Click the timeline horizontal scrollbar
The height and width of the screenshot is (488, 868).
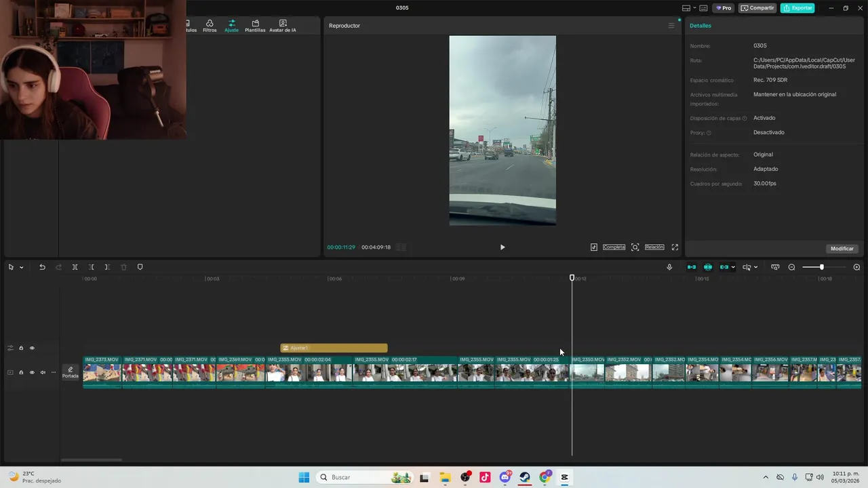coord(92,460)
